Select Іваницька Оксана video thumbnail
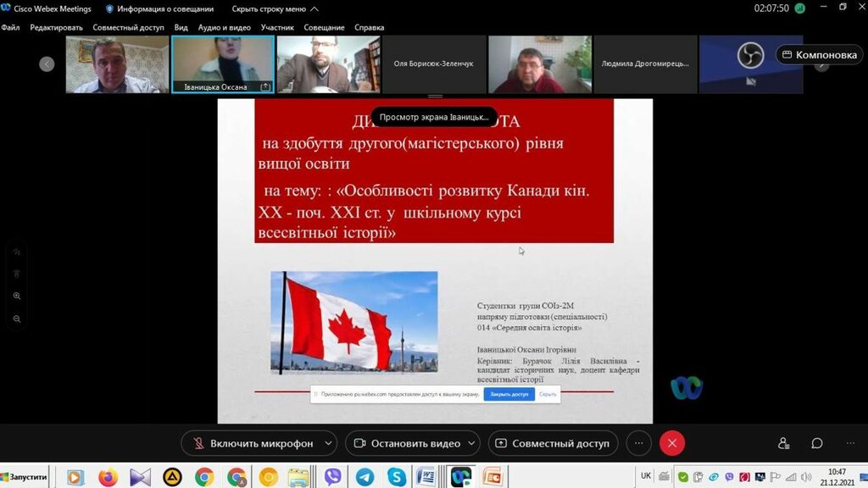868x488 pixels. pyautogui.click(x=222, y=64)
